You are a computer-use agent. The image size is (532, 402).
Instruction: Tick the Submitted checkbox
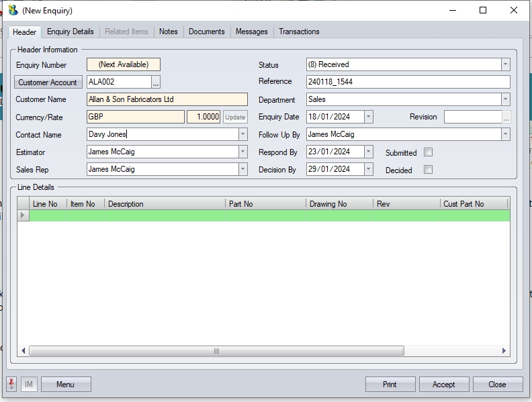click(428, 152)
